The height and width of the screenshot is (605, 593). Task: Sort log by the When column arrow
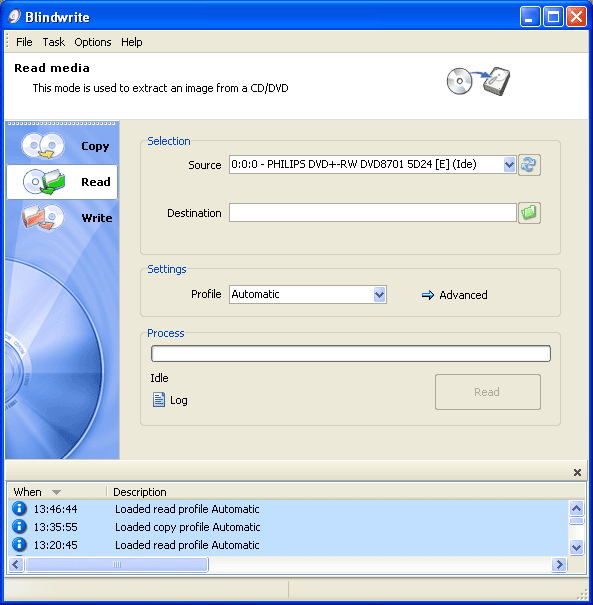[56, 492]
